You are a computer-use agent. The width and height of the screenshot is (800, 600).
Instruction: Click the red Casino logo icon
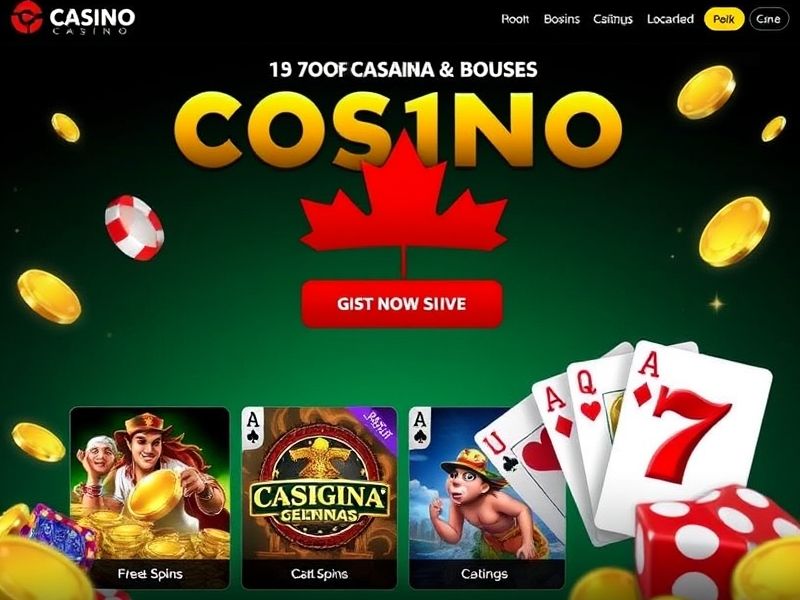point(27,17)
